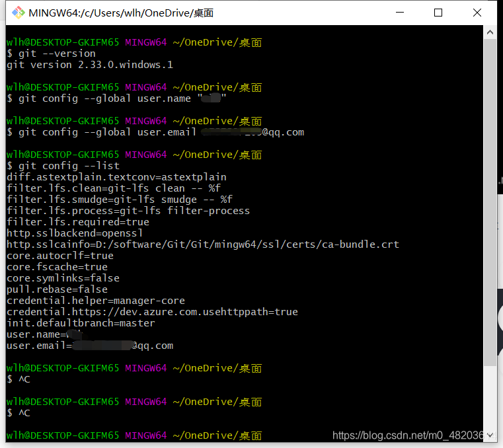
Task: Click the line 'git version 2.33.0.windows.1'
Action: click(90, 65)
